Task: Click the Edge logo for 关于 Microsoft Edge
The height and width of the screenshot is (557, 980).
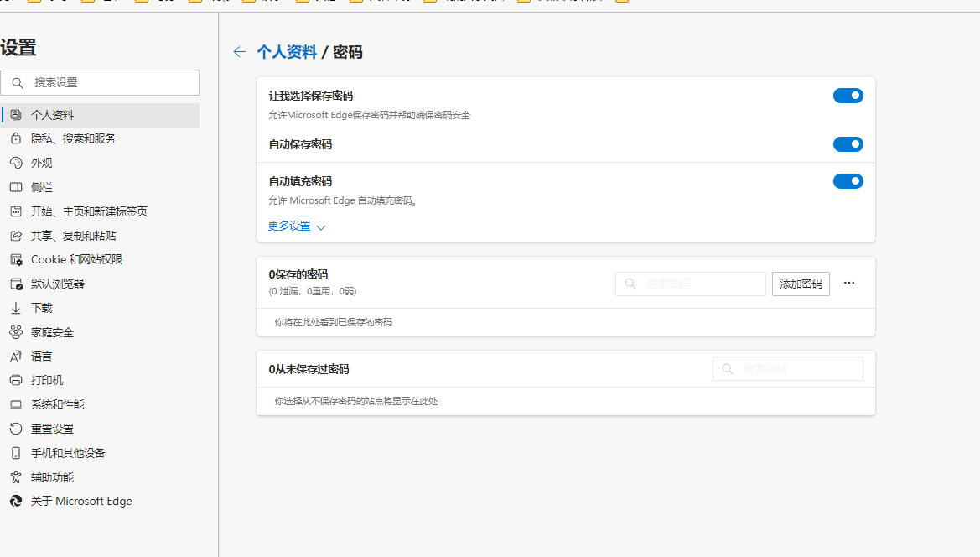Action: click(x=16, y=502)
